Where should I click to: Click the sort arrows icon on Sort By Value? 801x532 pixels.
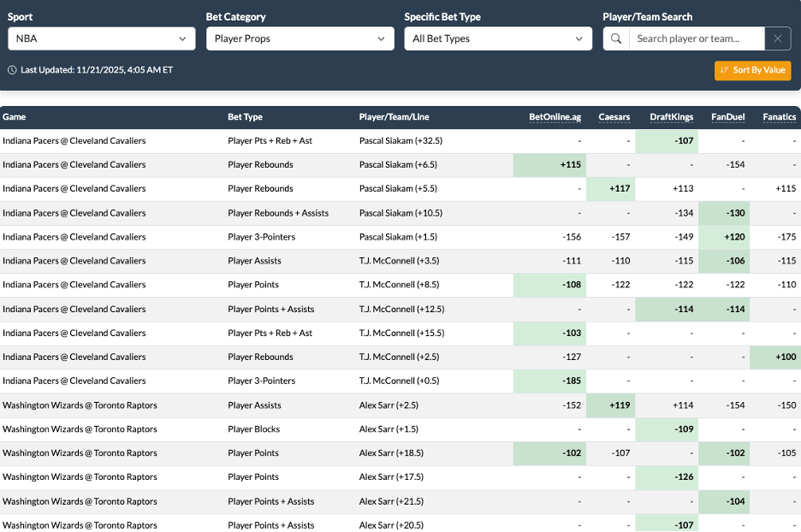click(727, 70)
